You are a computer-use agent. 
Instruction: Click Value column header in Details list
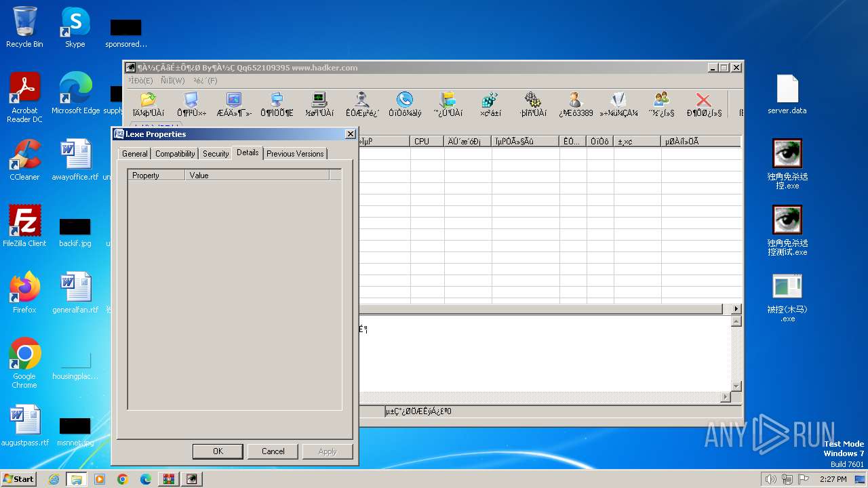click(257, 176)
